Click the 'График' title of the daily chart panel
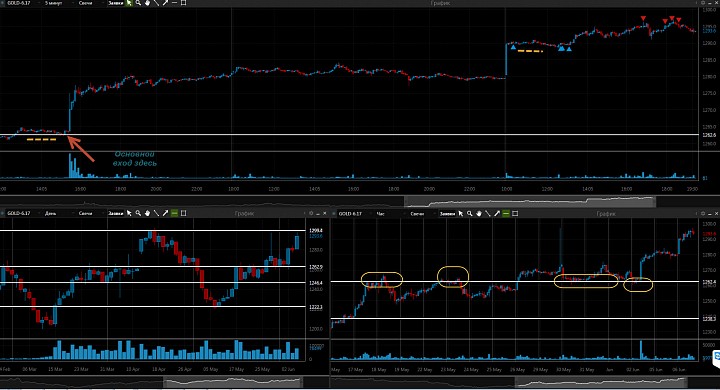Viewport: 720px width, 390px height. click(244, 213)
